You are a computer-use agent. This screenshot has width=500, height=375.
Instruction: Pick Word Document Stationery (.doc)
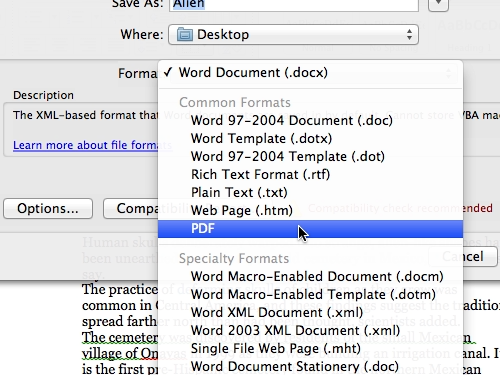tap(310, 366)
